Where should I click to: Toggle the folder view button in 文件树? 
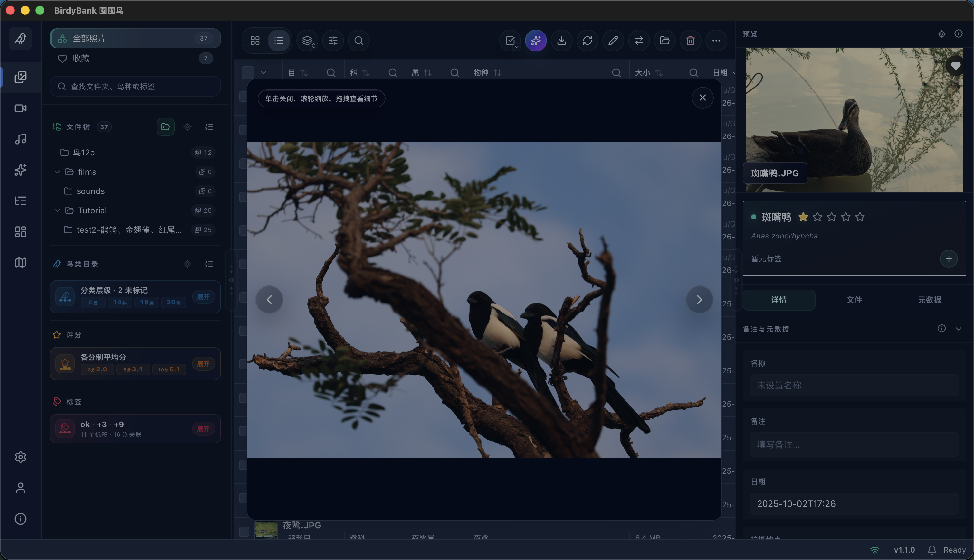click(x=166, y=126)
